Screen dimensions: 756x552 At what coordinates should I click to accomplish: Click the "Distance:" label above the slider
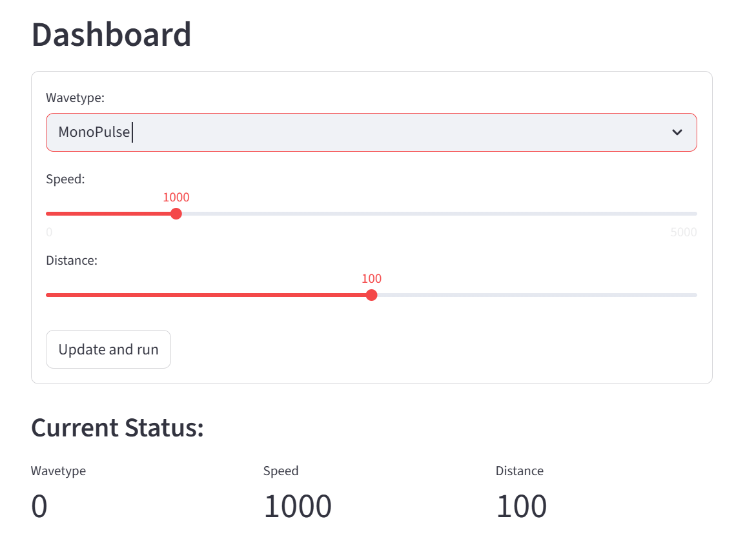72,261
